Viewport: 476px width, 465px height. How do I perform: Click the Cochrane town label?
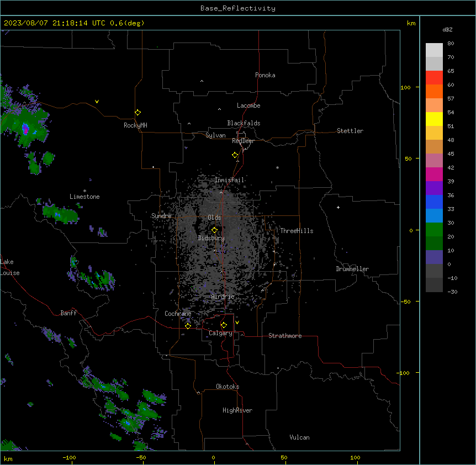(x=178, y=314)
